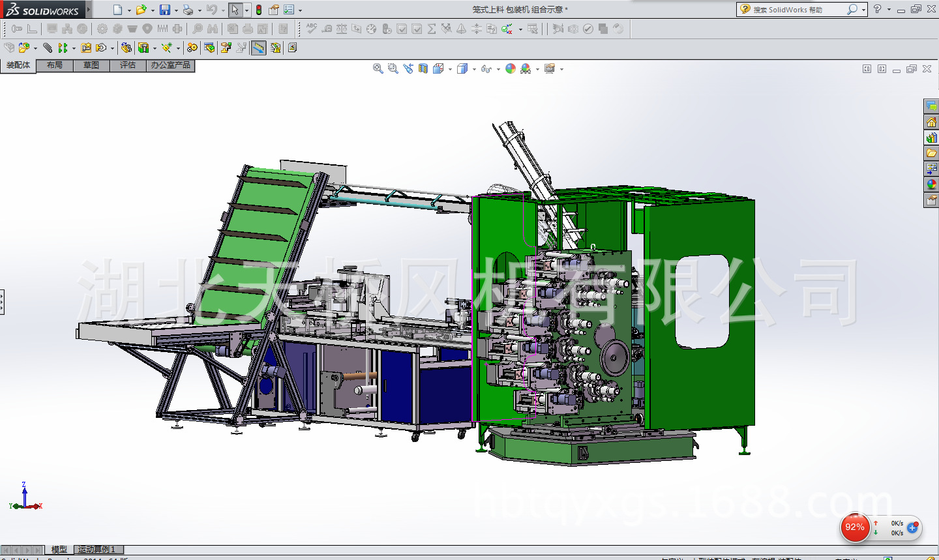Open the 运动算例1 bottom tab
Viewport: 939px width, 560px height.
point(97,550)
